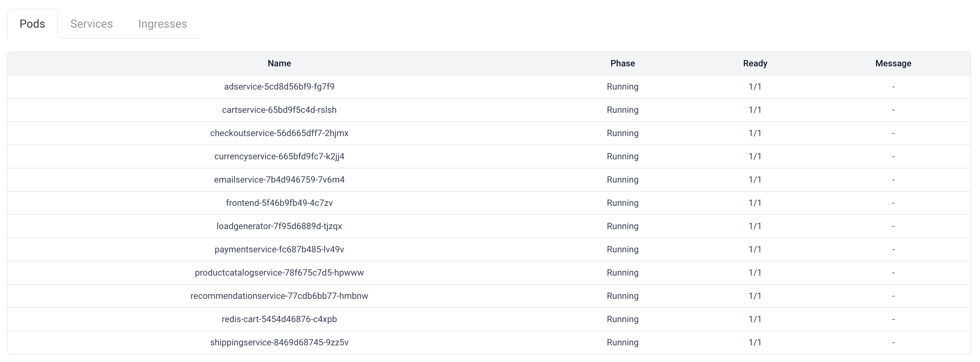Switch to the Services tab
The height and width of the screenshot is (362, 980).
[x=91, y=24]
